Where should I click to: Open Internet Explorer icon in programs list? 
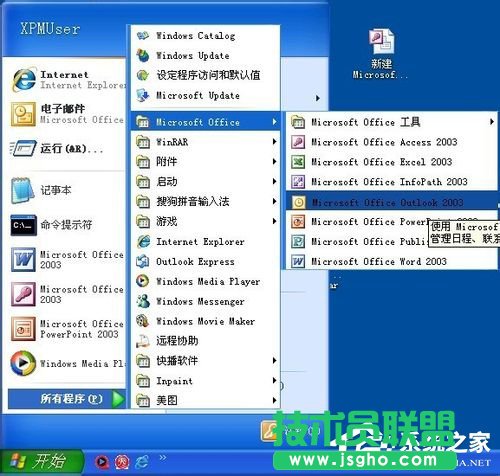coord(143,242)
